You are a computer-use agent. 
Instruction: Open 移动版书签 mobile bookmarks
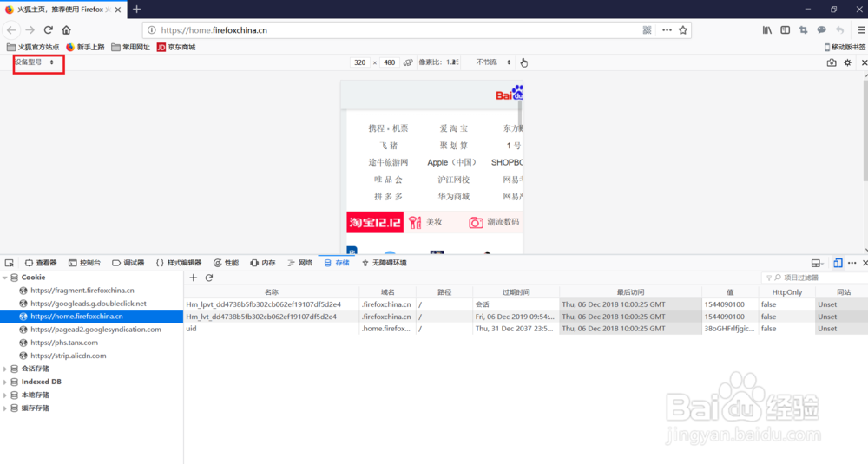[x=845, y=47]
